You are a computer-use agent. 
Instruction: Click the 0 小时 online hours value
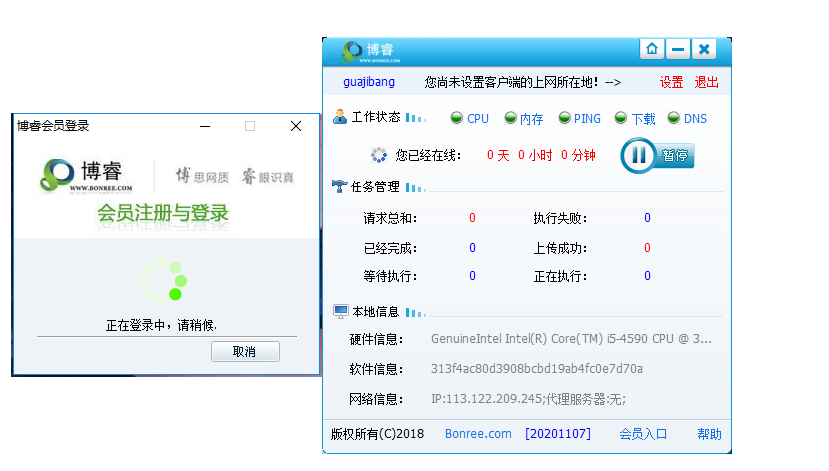(535, 155)
